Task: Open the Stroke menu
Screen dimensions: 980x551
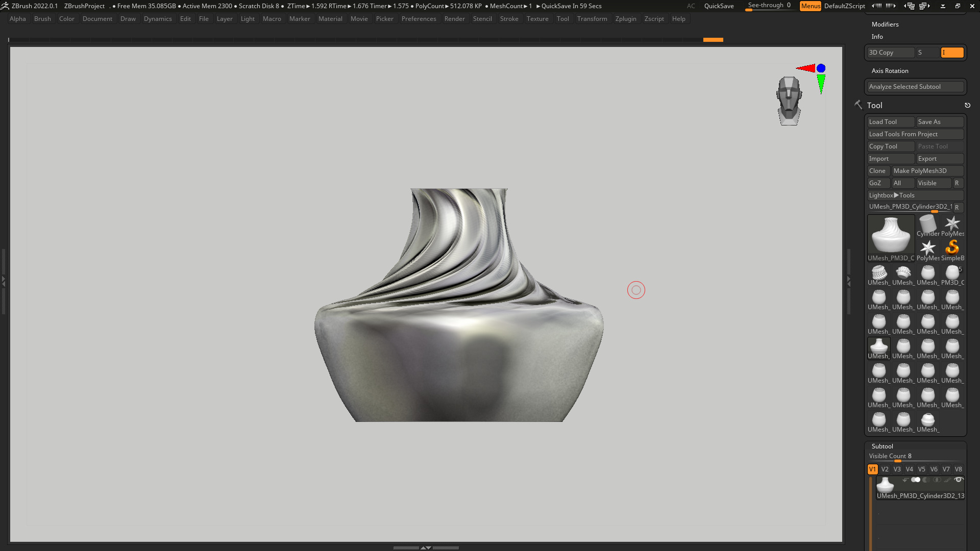Action: [x=509, y=19]
